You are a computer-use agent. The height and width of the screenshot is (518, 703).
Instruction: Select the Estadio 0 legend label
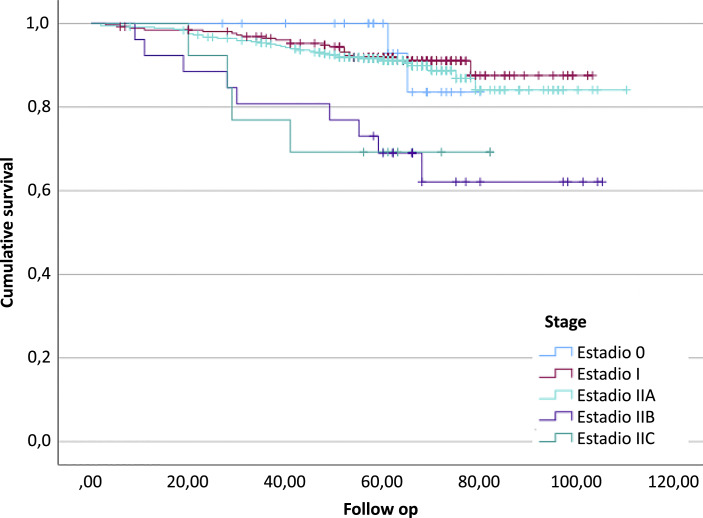pos(610,353)
